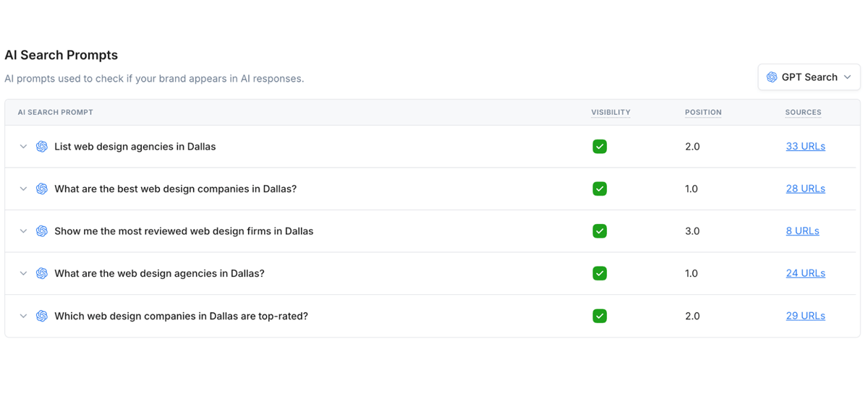The width and height of the screenshot is (868, 401).
Task: Click the green visibility checkmark for 'List web design agencies'
Action: click(x=599, y=147)
